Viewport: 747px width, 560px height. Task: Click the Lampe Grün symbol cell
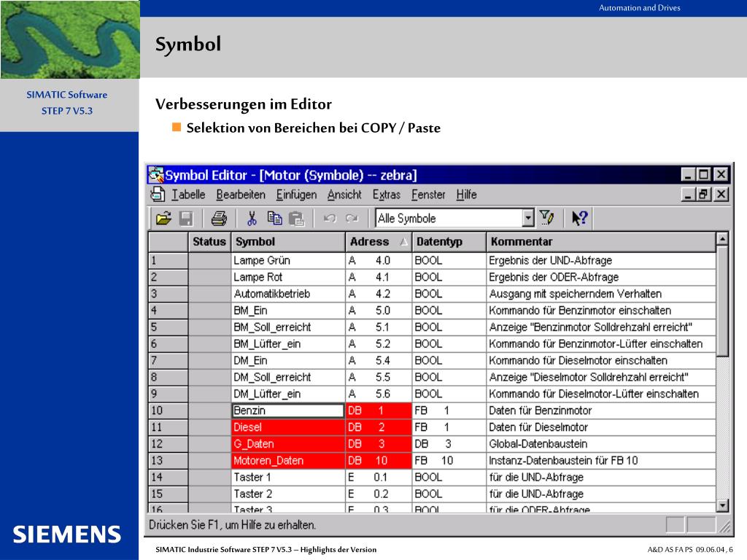(x=287, y=260)
